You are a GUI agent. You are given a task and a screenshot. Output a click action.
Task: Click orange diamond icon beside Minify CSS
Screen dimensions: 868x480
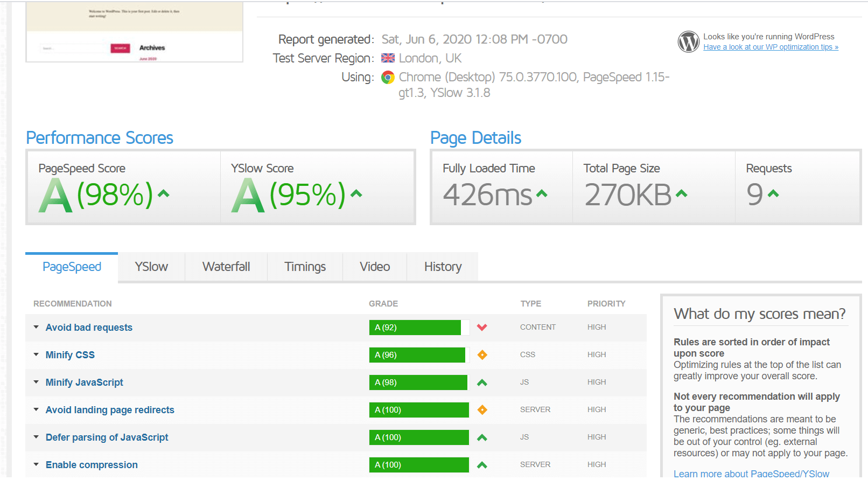click(482, 355)
